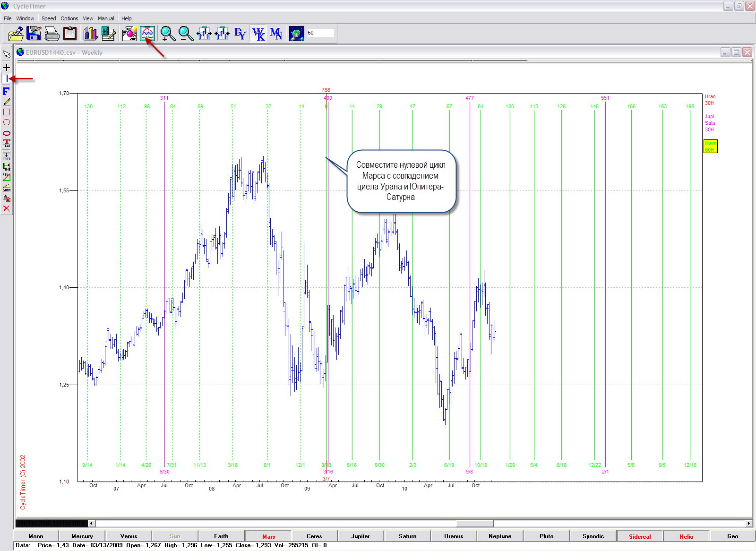
Task: Toggle the Sidereal mode button
Action: (640, 536)
